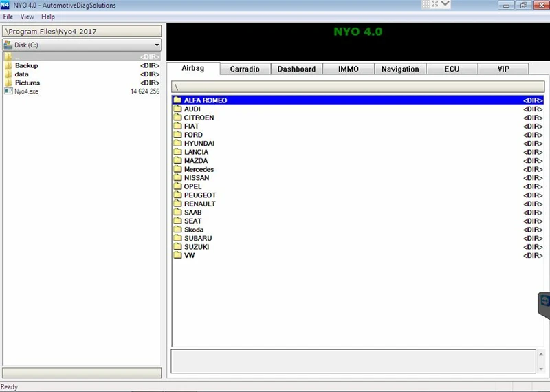550x392 pixels.
Task: Select the LANCIA folder icon
Action: (x=177, y=151)
